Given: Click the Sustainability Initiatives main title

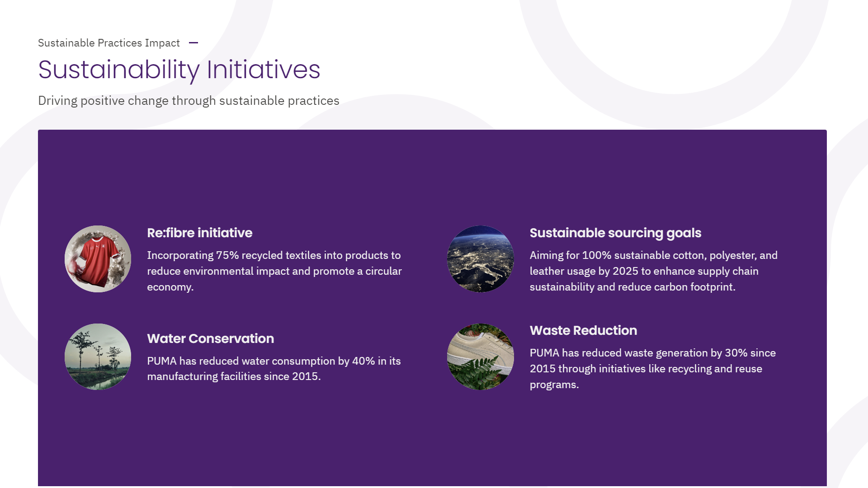Looking at the screenshot, I should 179,70.
